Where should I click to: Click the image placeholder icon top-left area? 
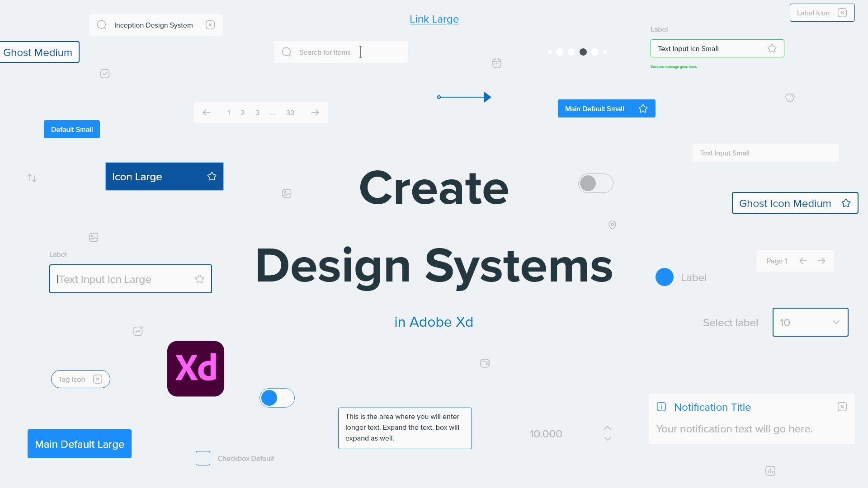pos(93,237)
